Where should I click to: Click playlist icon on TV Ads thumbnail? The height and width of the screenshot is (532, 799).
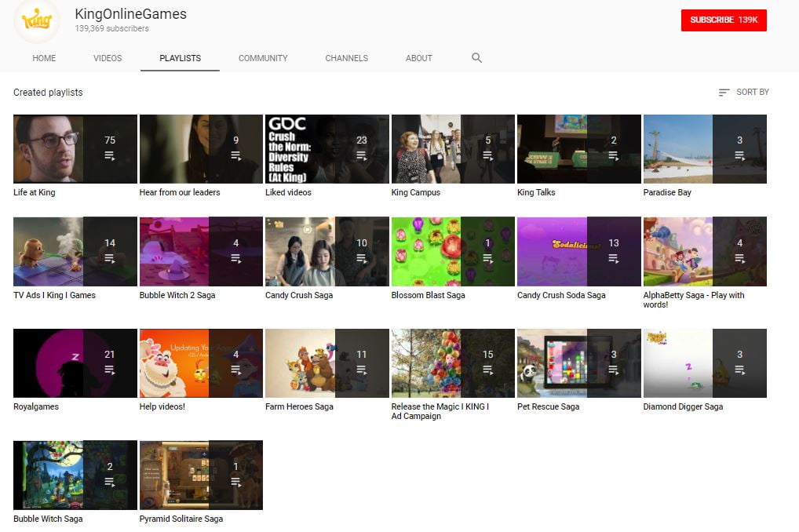[110, 259]
